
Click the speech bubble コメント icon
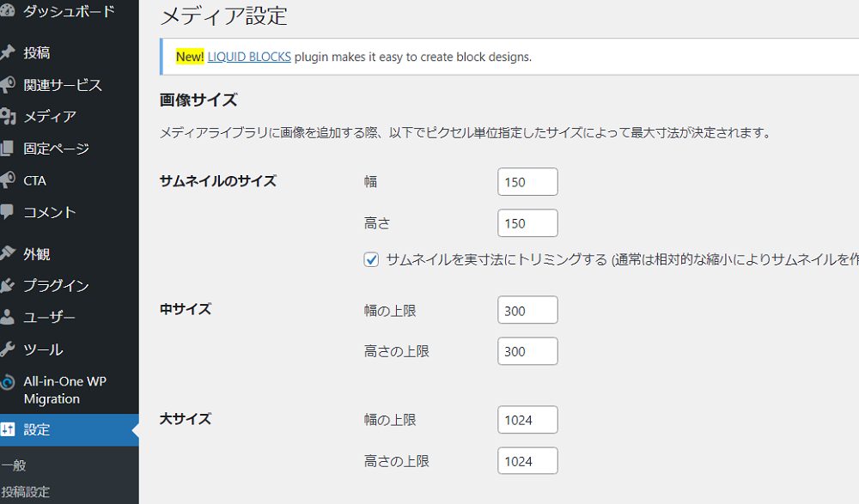(x=7, y=211)
